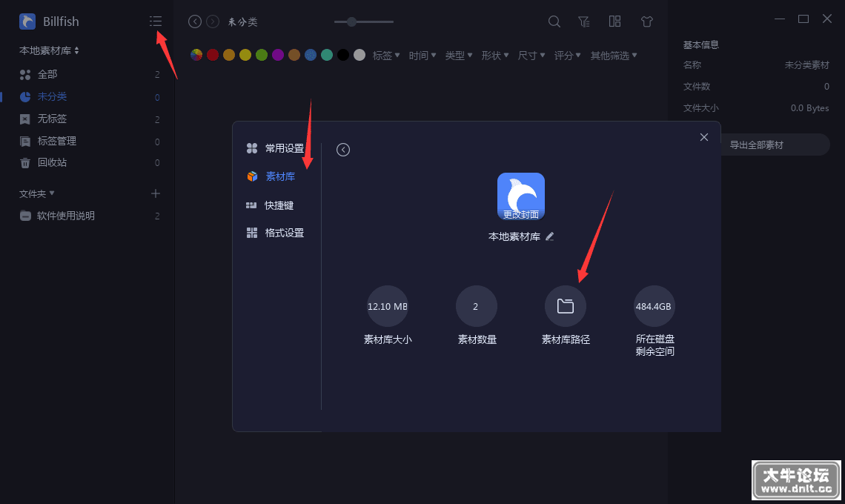Image resolution: width=845 pixels, height=504 pixels.
Task: Open the hamburger menu beside Billfish logo
Action: pos(155,21)
